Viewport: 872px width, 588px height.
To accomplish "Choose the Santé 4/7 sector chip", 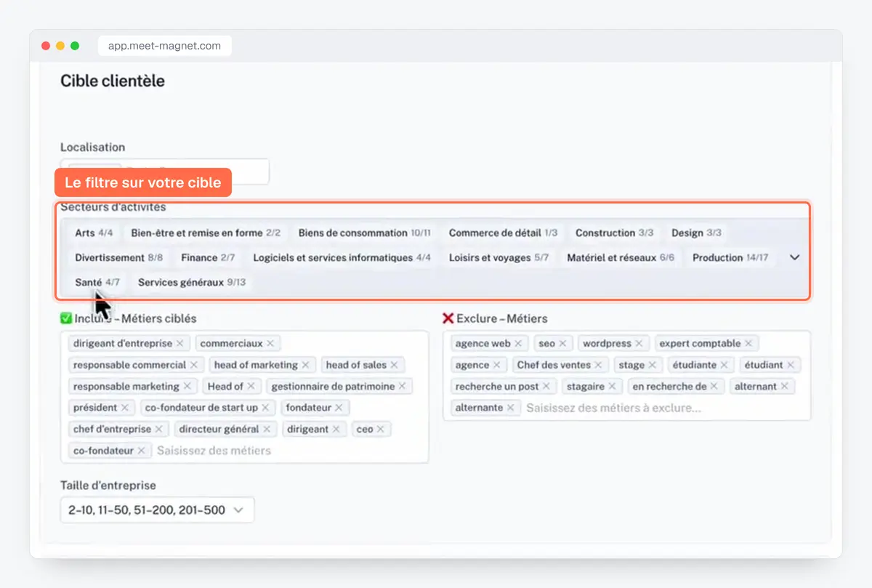I will pyautogui.click(x=97, y=282).
